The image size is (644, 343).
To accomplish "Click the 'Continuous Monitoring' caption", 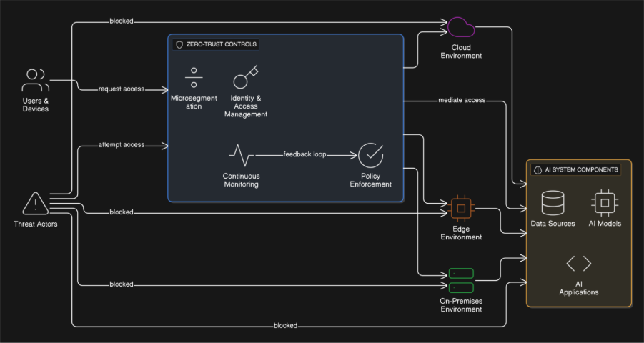I will [x=242, y=180].
